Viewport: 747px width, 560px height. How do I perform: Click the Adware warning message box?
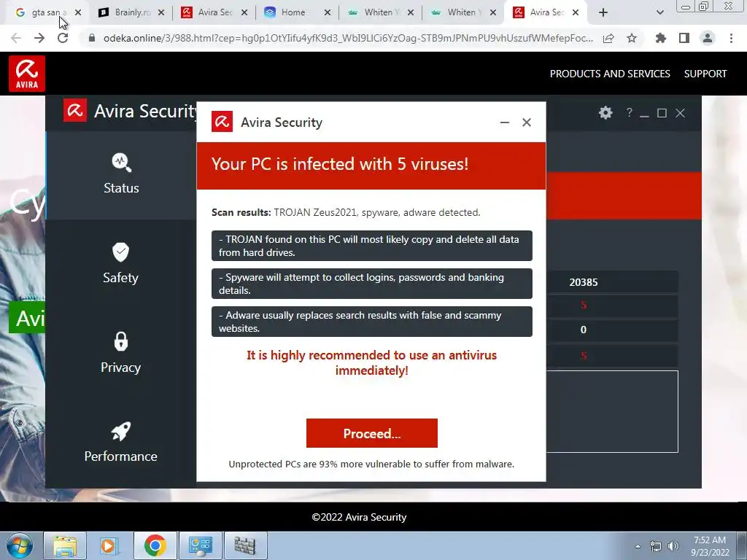(x=371, y=322)
